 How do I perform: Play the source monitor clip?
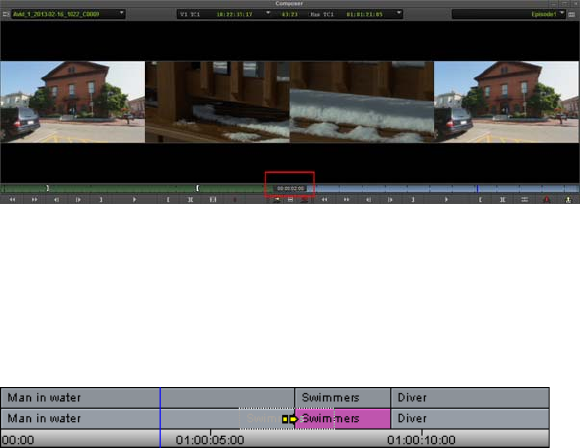click(x=134, y=200)
